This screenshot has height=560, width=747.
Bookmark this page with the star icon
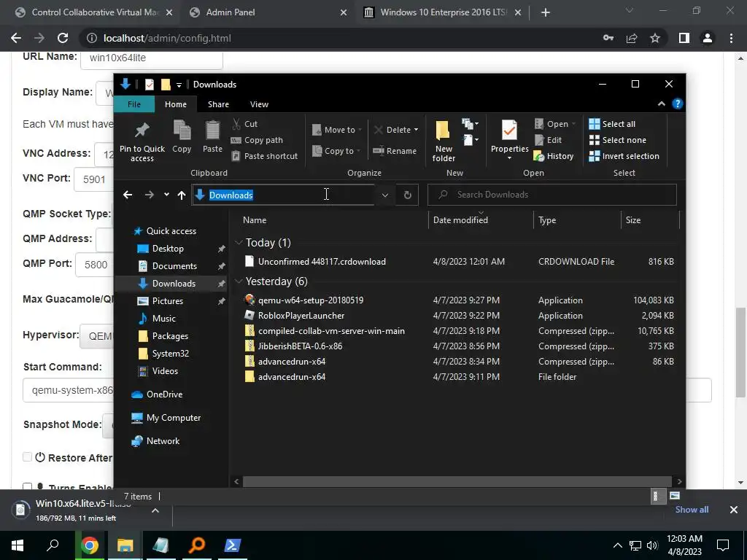(x=655, y=38)
